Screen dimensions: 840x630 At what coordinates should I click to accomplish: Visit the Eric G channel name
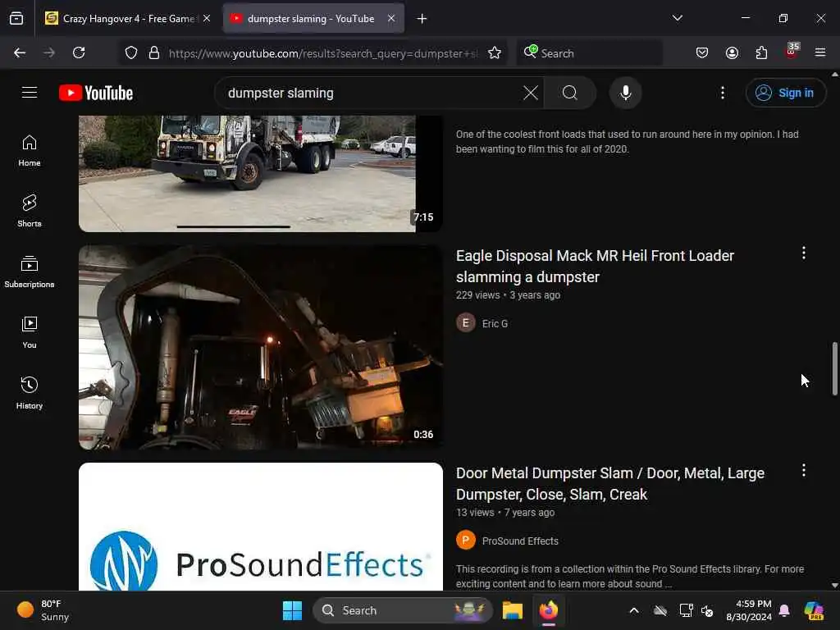coord(495,323)
